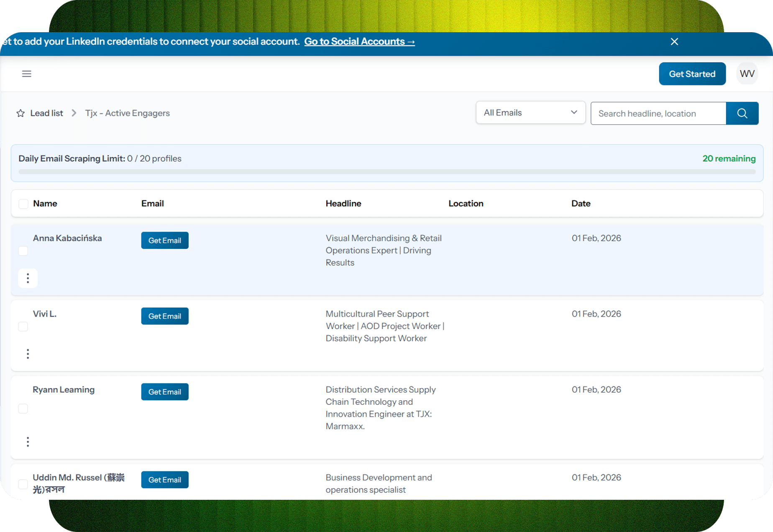Viewport: 773px width, 532px height.
Task: Select Anna Kabacińska's row checkbox
Action: (23, 251)
